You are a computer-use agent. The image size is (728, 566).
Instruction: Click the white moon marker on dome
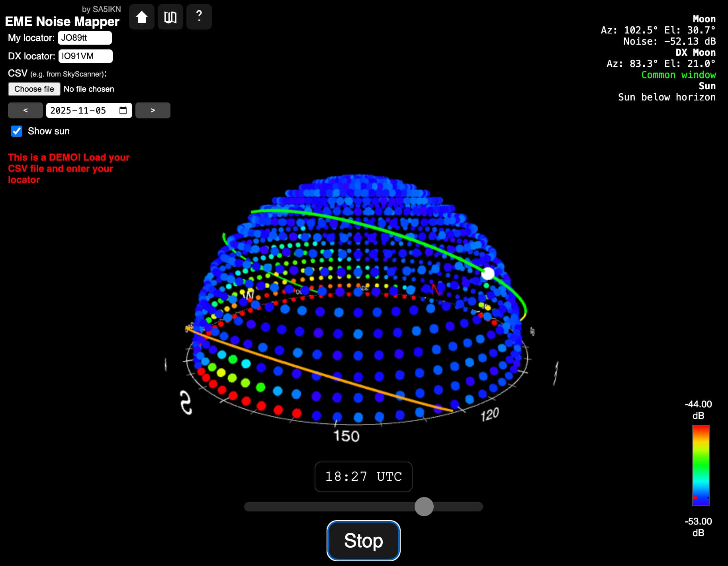point(487,273)
